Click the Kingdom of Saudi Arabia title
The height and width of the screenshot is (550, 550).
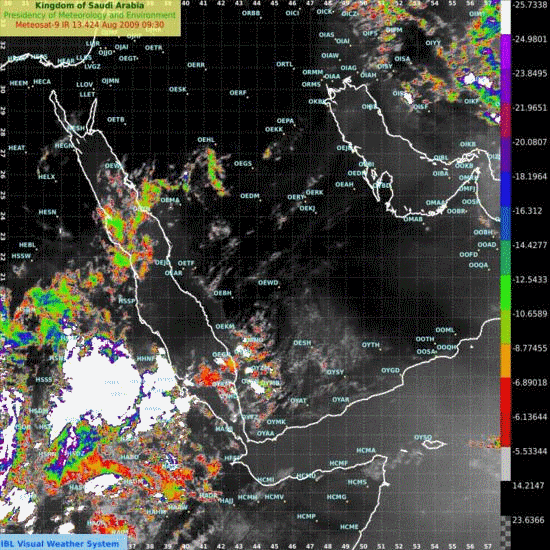(89, 5)
